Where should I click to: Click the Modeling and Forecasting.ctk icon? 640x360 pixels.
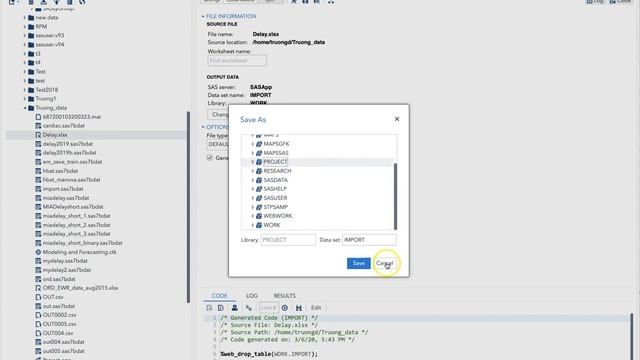pyautogui.click(x=38, y=252)
